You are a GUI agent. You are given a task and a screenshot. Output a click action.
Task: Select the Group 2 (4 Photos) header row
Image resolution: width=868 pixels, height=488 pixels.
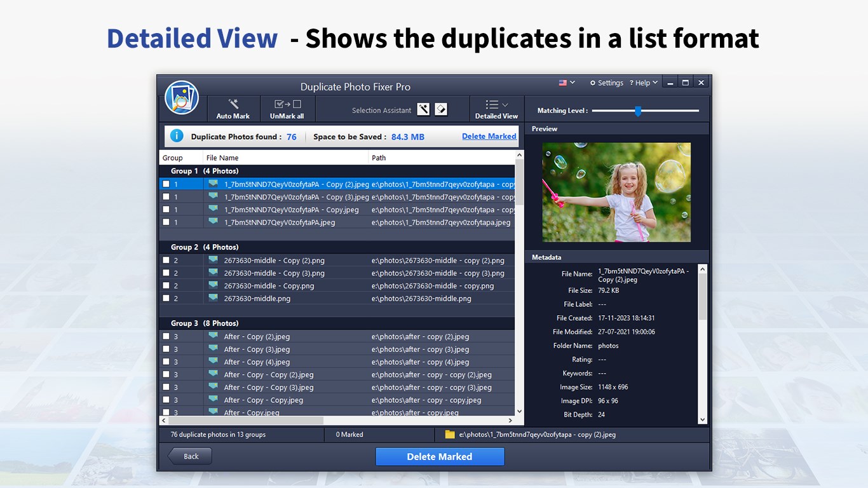[x=337, y=247]
